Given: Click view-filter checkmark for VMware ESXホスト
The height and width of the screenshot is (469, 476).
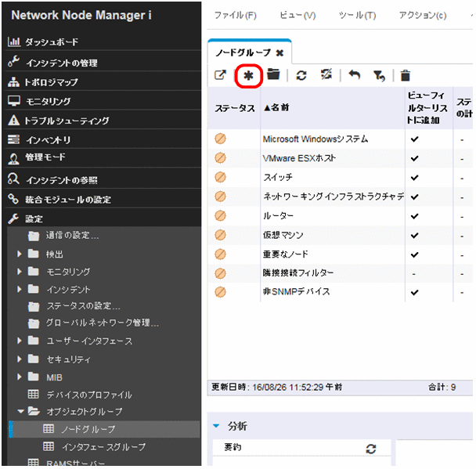Looking at the screenshot, I should [x=414, y=158].
